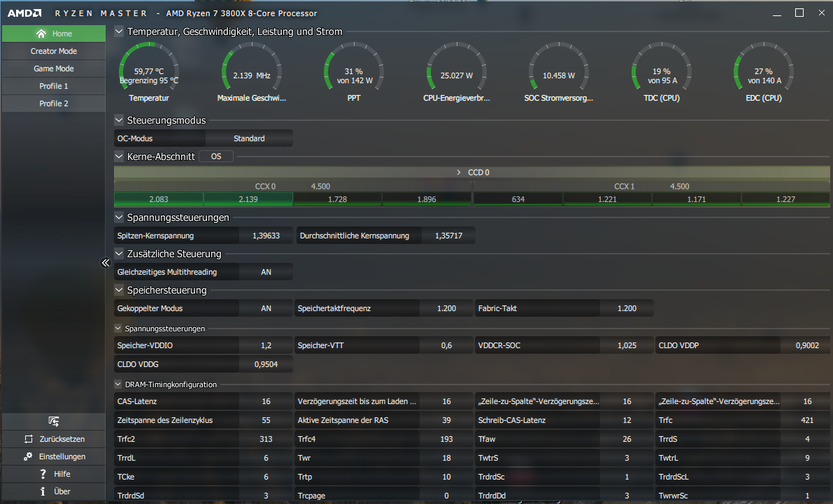Collapse the main Spannungssteuerungen section
This screenshot has width=833, height=504.
click(x=119, y=217)
